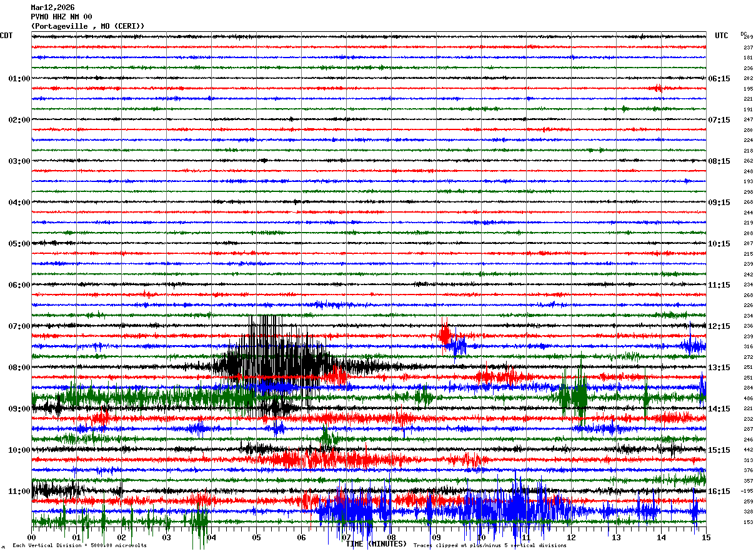Click the DC offset value "153"

748,522
